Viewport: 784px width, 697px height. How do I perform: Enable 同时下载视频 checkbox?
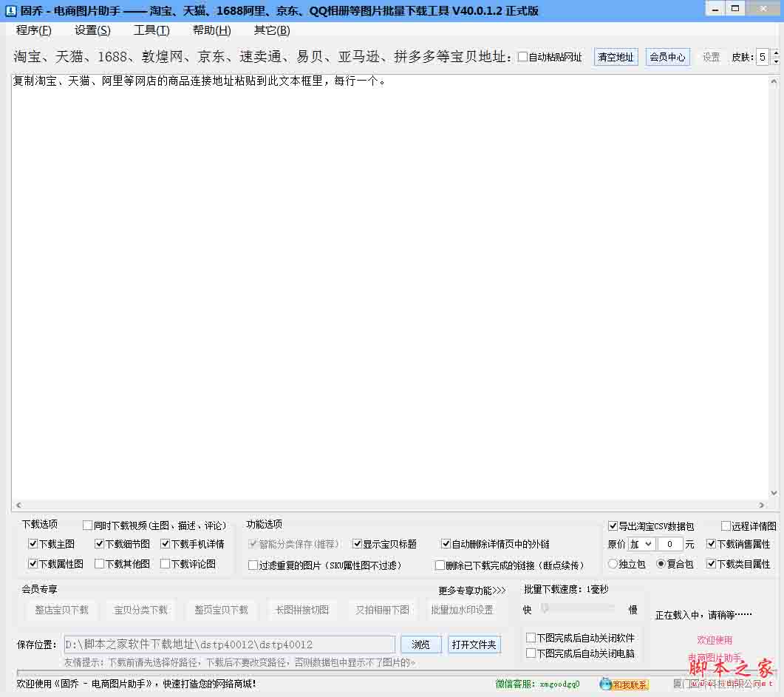coord(87,525)
